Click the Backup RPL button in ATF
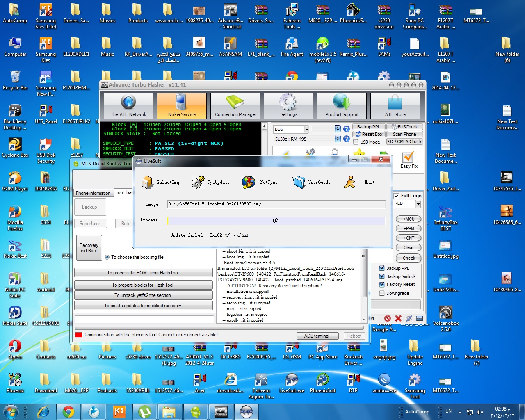The width and height of the screenshot is (525, 420). 368,127
